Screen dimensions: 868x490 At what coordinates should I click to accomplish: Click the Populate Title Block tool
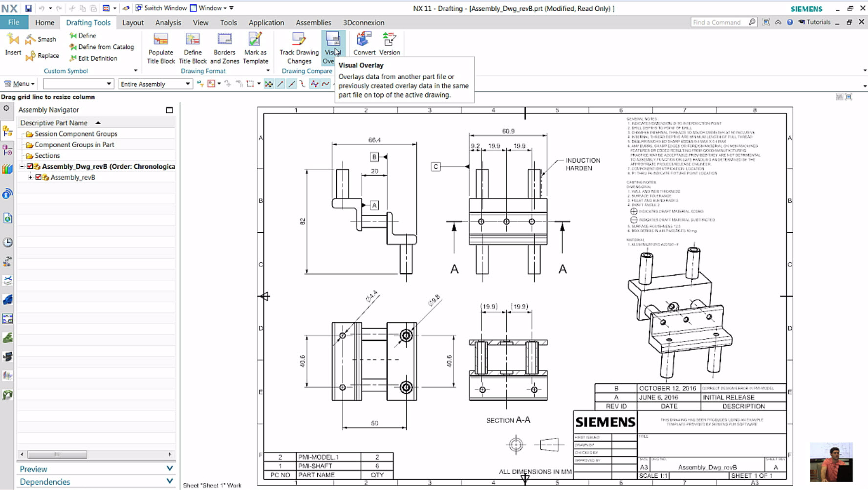pyautogui.click(x=160, y=46)
